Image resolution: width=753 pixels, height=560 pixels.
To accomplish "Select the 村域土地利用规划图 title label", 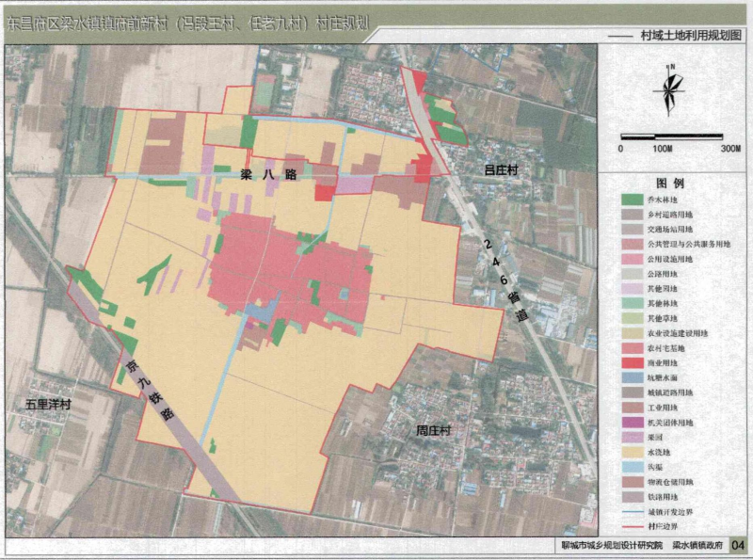I will click(691, 33).
